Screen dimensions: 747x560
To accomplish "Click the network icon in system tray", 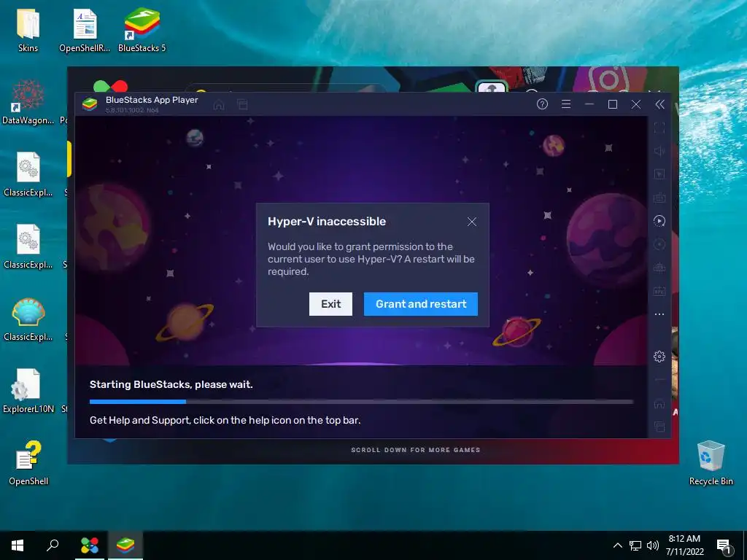I will pos(635,545).
